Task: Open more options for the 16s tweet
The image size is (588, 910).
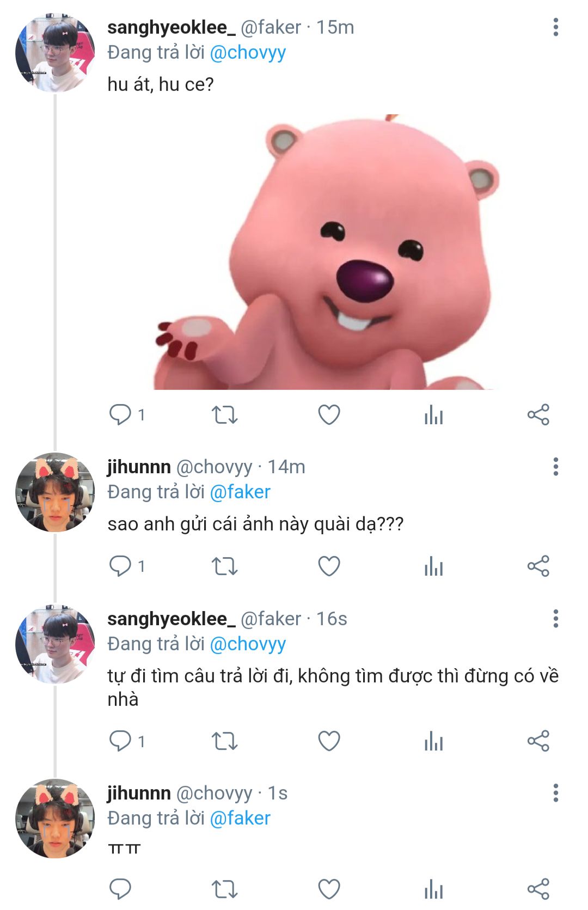Action: (555, 619)
